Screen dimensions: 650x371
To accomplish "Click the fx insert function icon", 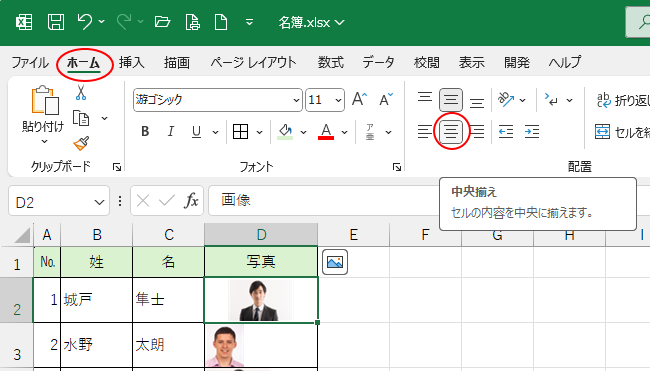I will pyautogui.click(x=191, y=201).
